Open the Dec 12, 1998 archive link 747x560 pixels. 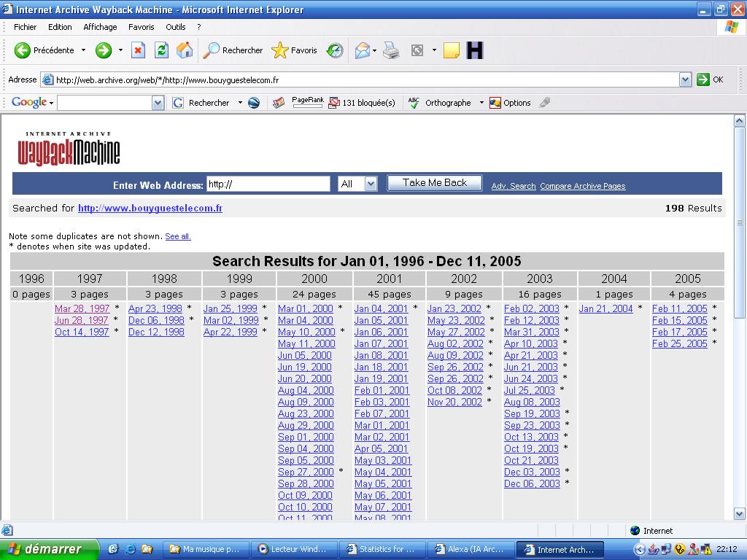156,332
